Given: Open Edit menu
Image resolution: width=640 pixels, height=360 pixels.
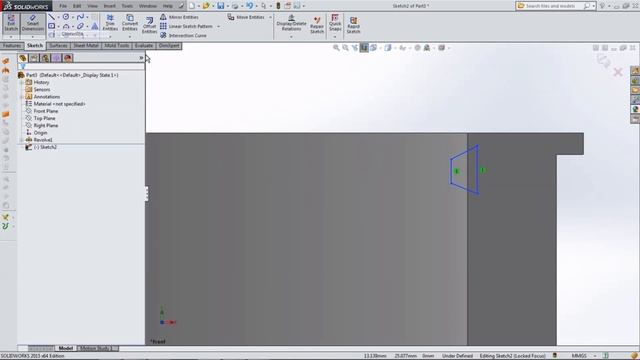Looking at the screenshot, I should pos(77,6).
